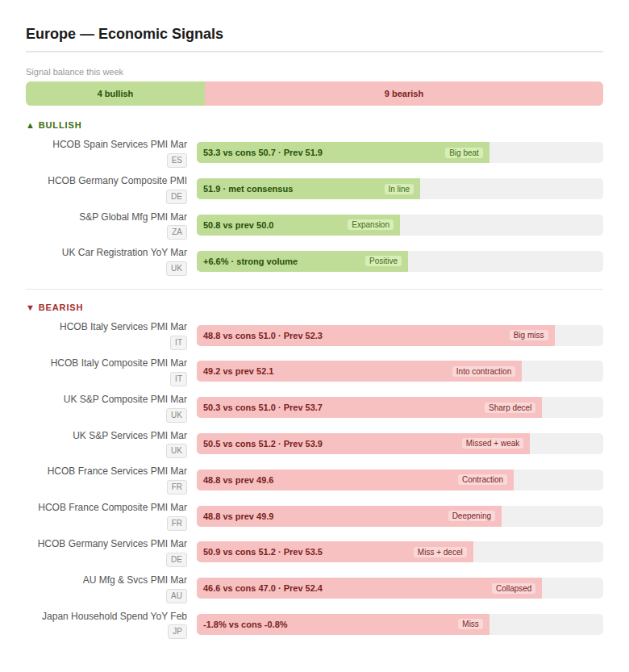The image size is (629, 672).
Task: Click the Sharp decel status pill
Action: pyautogui.click(x=510, y=407)
